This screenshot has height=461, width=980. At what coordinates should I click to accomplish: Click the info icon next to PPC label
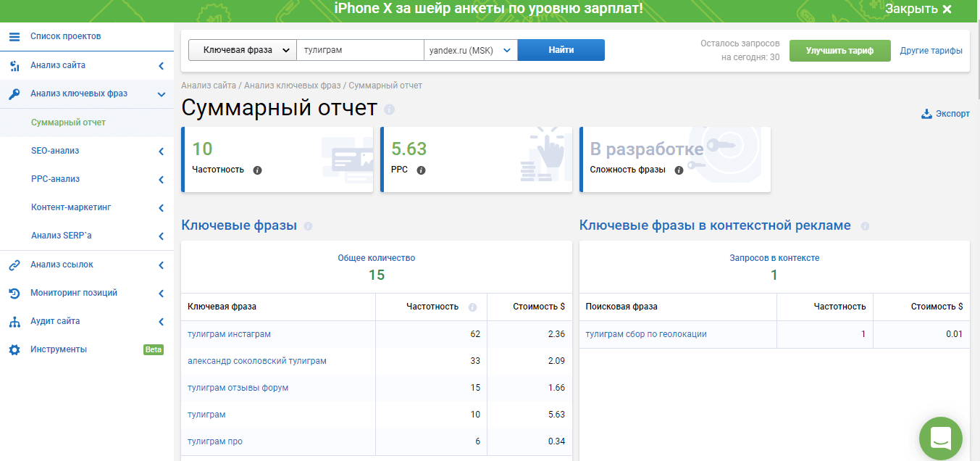(x=421, y=170)
